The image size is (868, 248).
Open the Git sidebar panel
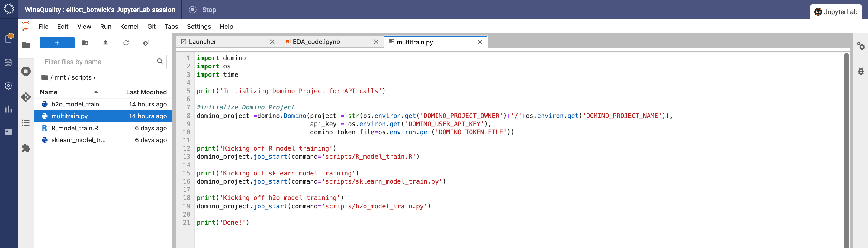(26, 97)
